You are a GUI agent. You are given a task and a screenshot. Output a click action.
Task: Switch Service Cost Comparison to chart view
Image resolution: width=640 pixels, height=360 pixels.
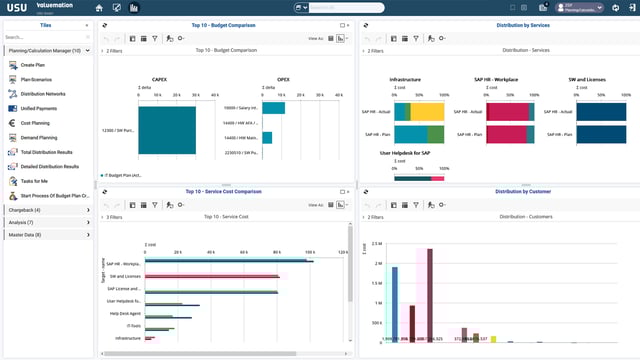(x=340, y=205)
